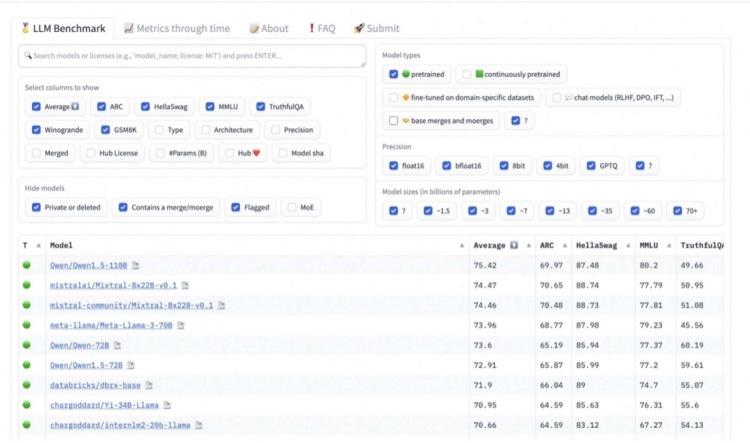
Task: Open Metrics through time tab
Action: [177, 28]
